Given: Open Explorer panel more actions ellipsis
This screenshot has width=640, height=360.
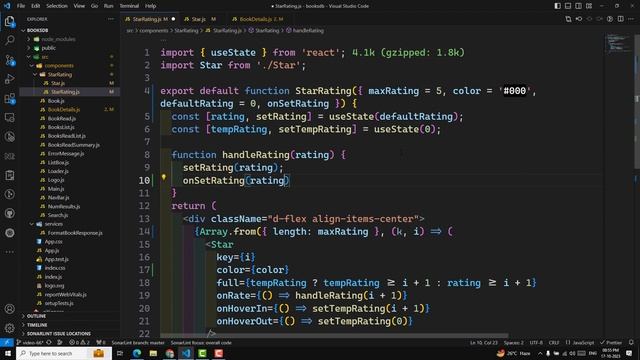Looking at the screenshot, I should point(111,19).
